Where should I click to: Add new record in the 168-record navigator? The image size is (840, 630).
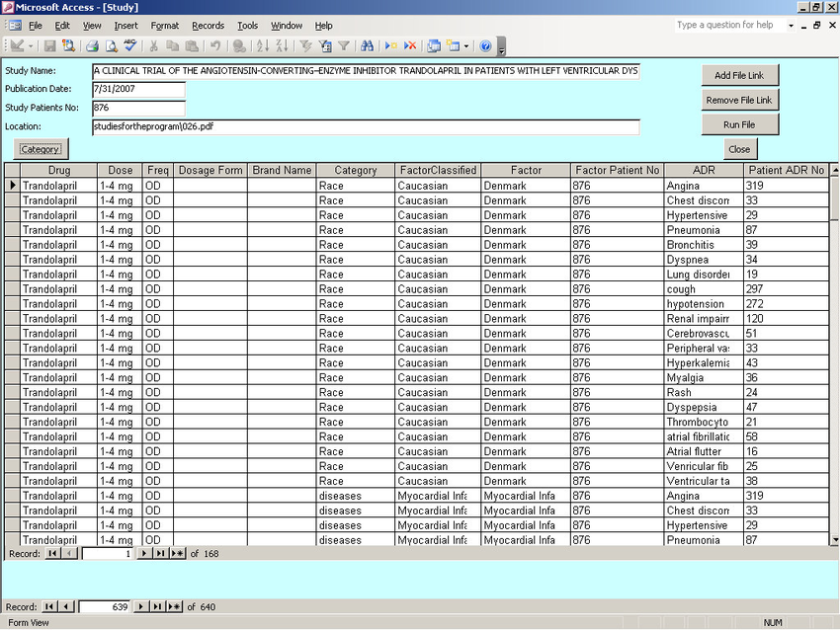point(177,553)
